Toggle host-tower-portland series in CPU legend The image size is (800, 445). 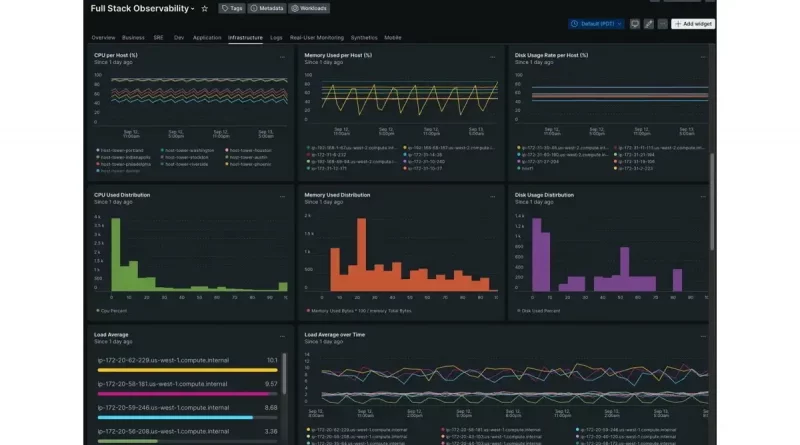(x=120, y=151)
